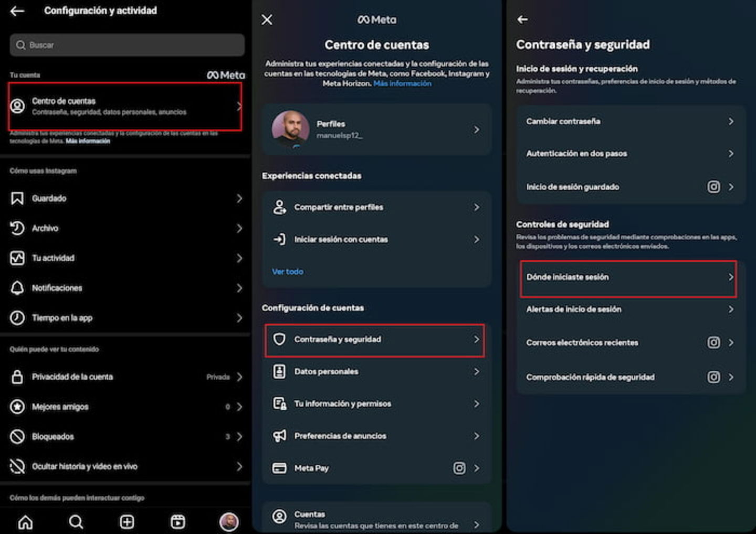Click Más información under Centro de cuentas

88,141
